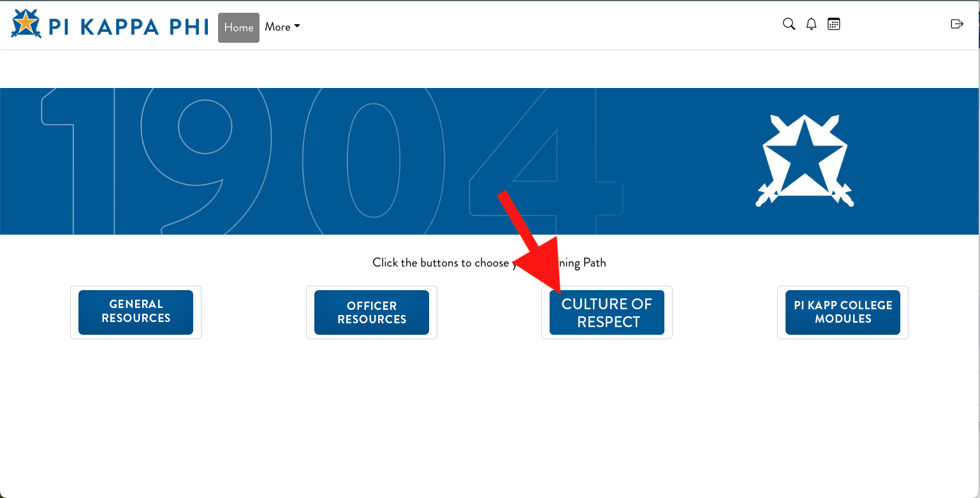
Task: Click the white star-and-swords emblem in banner
Action: click(x=805, y=161)
